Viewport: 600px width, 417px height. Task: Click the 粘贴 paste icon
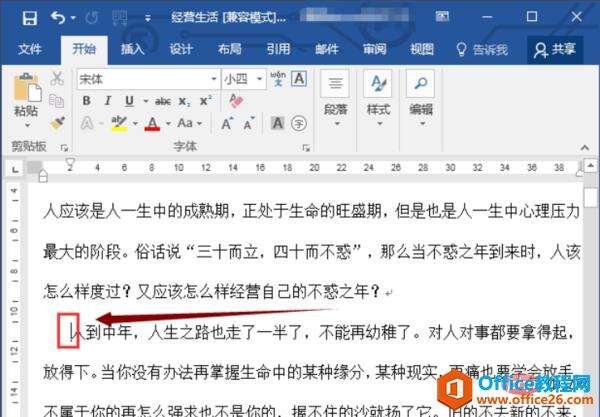tap(27, 87)
